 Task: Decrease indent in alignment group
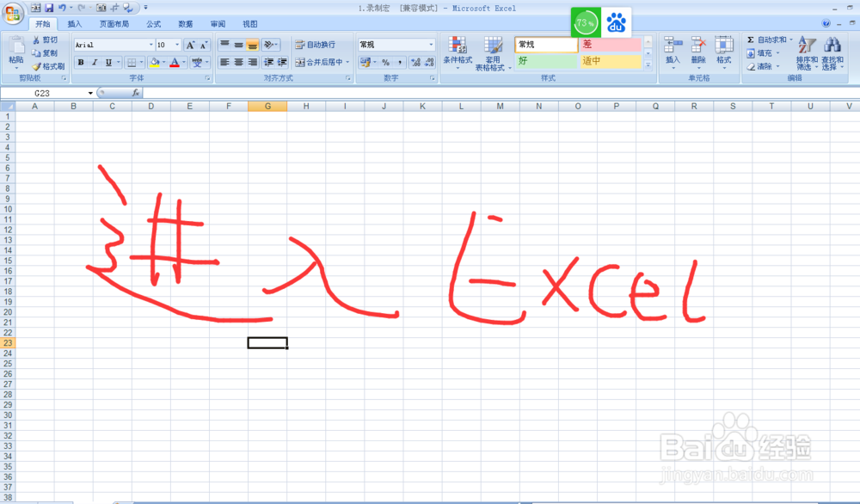268,62
